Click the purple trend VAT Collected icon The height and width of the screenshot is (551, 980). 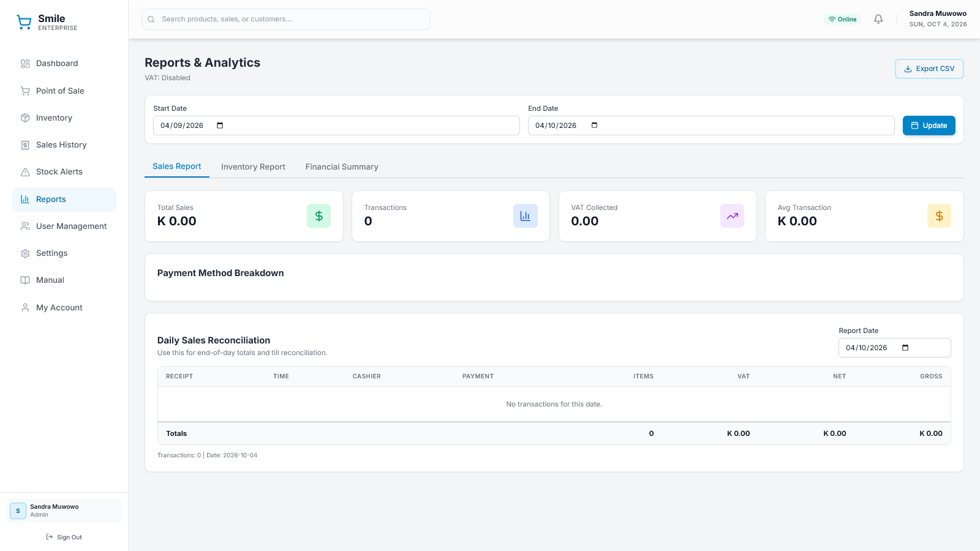pyautogui.click(x=732, y=216)
